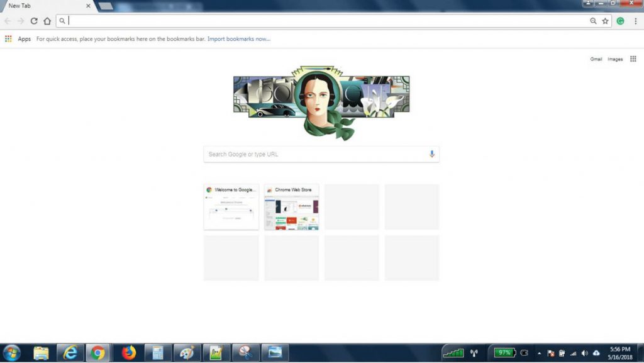Open the Windows Start menu
This screenshot has width=644, height=363.
coord(11,353)
